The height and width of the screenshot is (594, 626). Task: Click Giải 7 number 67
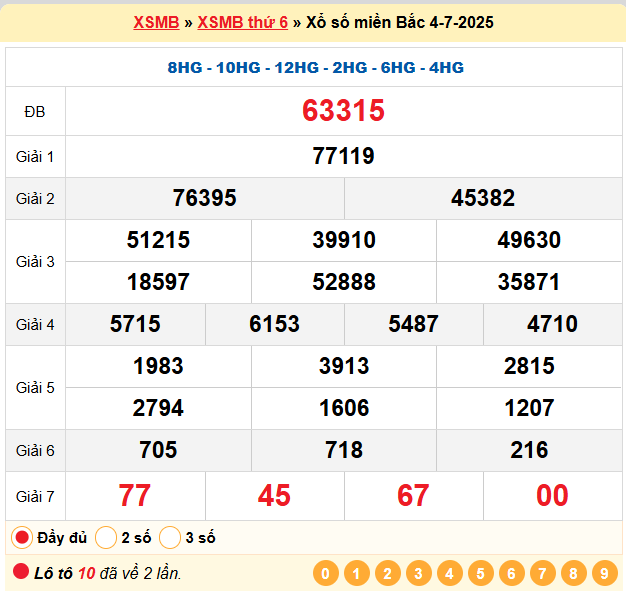[413, 495]
